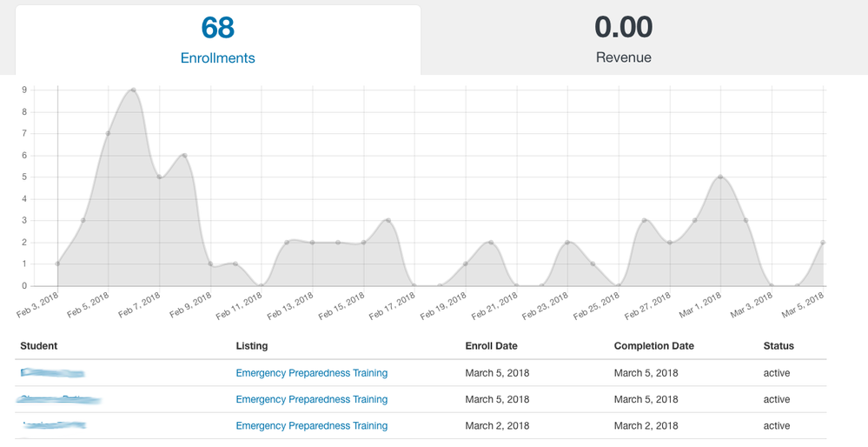The height and width of the screenshot is (447, 868).
Task: Open Emergency Preparedness Training in second table row
Action: pyautogui.click(x=311, y=399)
